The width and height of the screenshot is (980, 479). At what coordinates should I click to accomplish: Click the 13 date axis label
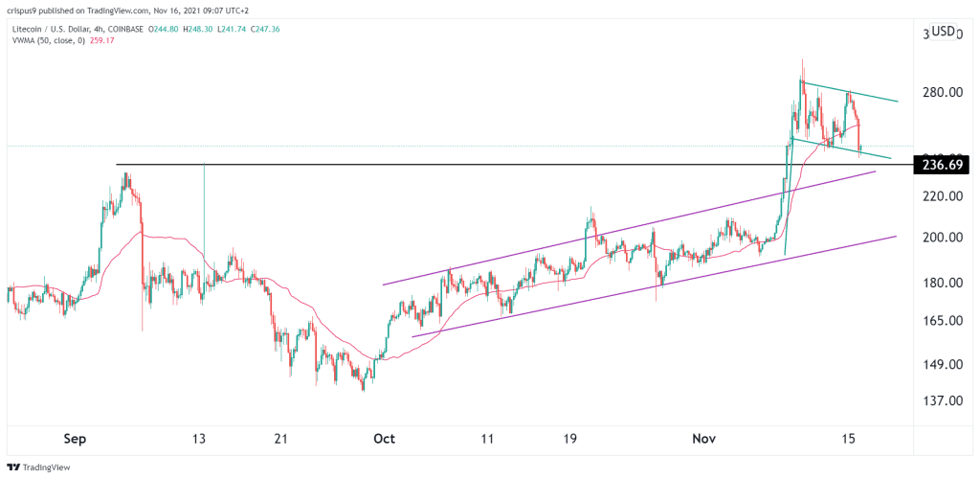(199, 439)
